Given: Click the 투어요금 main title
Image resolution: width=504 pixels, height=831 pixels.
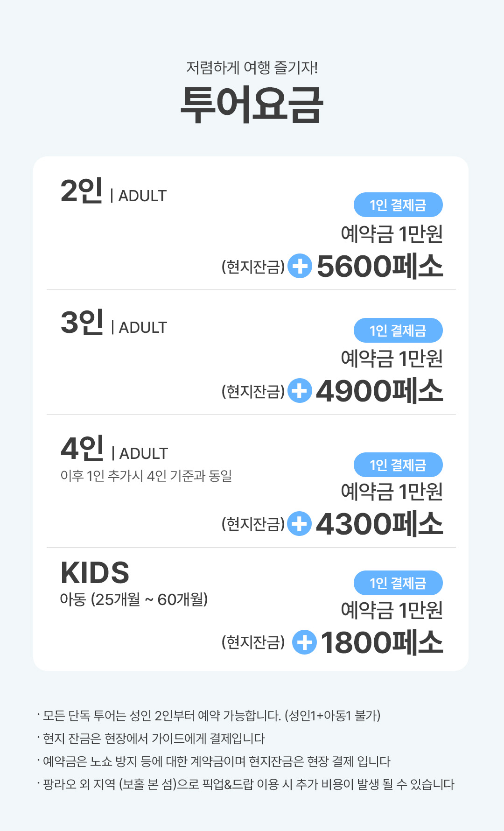Looking at the screenshot, I should (252, 105).
